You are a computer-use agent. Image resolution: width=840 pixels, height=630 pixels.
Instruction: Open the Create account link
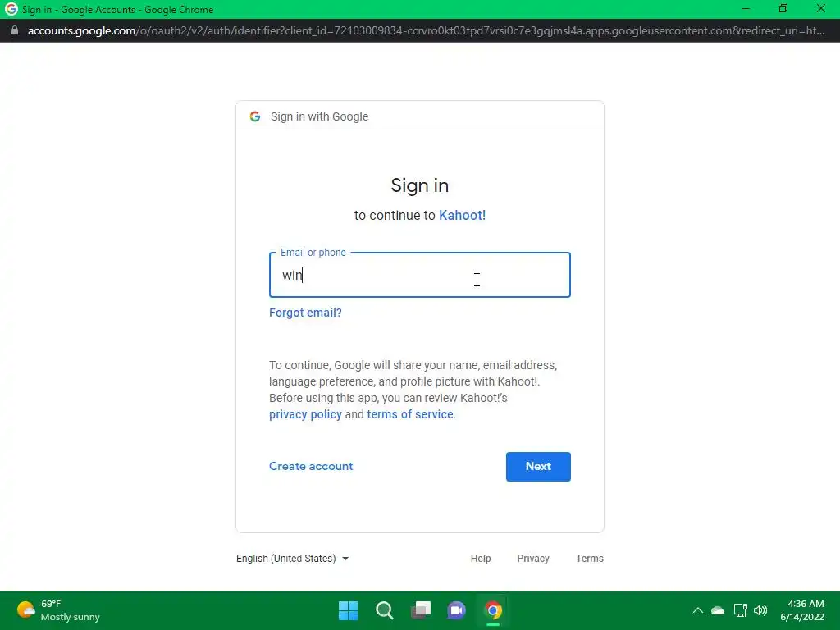311,467
